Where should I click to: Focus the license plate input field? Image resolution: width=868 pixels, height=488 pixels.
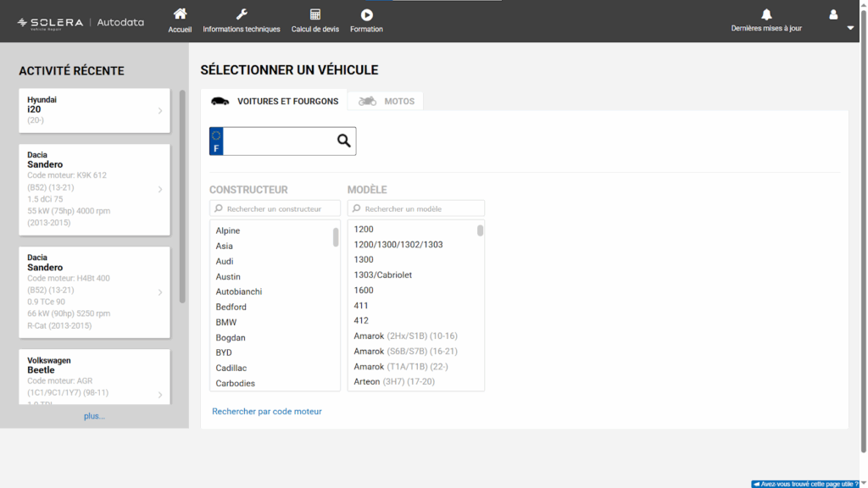tap(279, 141)
